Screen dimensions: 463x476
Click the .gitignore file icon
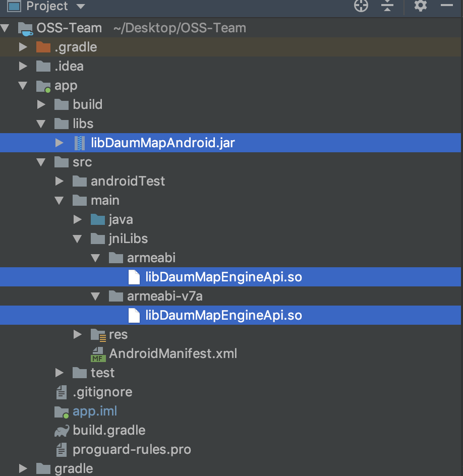click(x=62, y=392)
